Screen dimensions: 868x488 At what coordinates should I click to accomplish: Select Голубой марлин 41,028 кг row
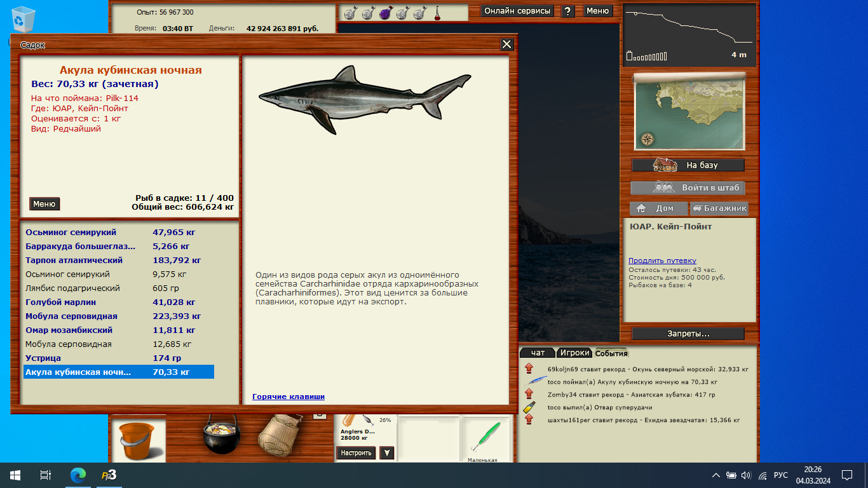pos(119,302)
